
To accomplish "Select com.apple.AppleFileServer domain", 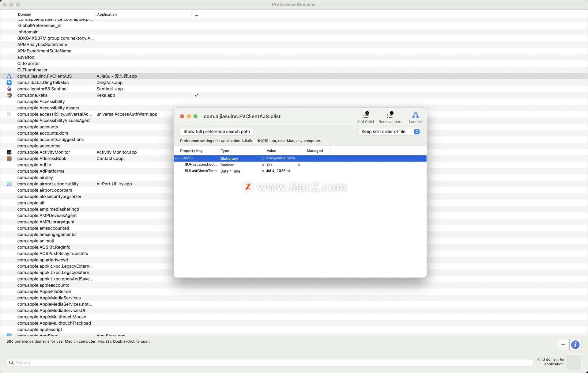I will tap(294, 292).
